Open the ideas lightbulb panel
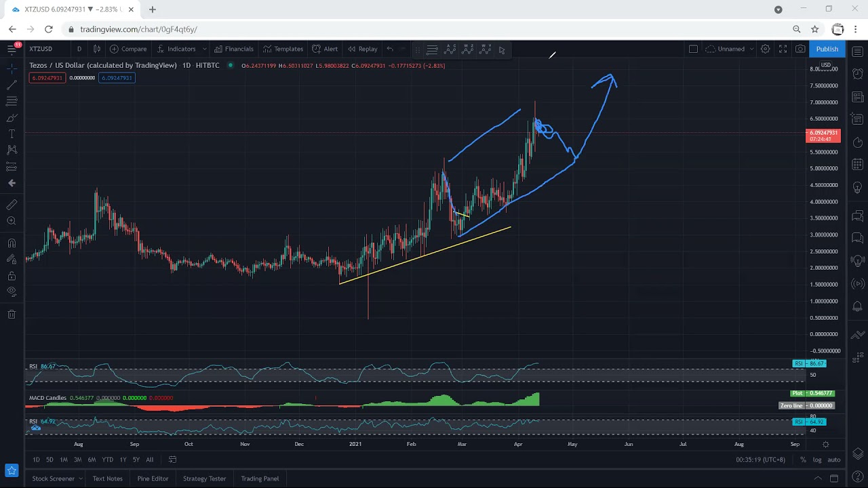The image size is (868, 488). click(858, 188)
